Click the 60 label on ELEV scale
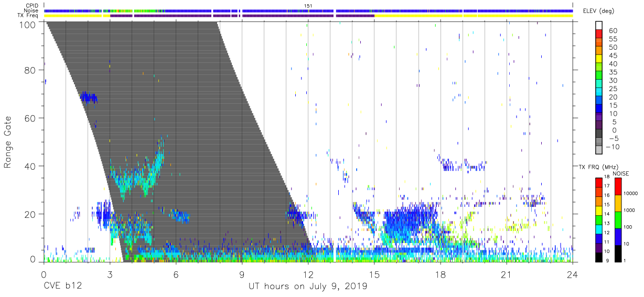 click(x=613, y=30)
